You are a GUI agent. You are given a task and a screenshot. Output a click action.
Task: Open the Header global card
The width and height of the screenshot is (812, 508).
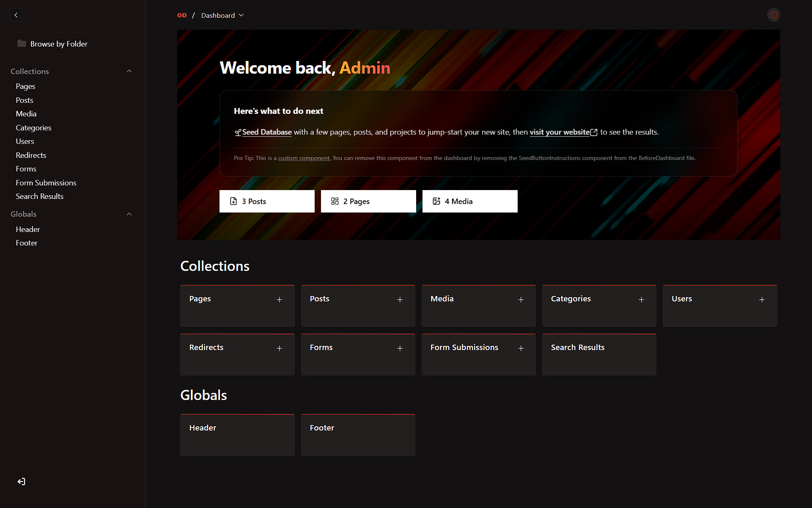[x=237, y=435]
